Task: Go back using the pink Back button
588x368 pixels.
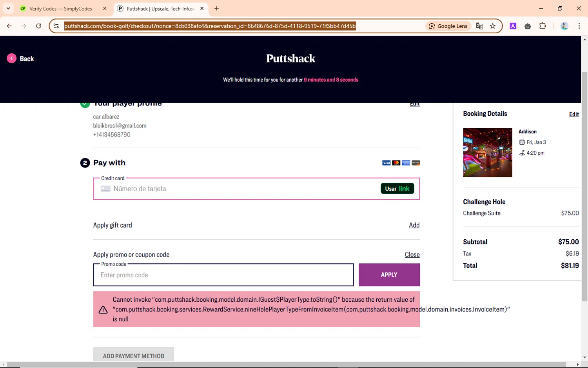Action: 20,58
